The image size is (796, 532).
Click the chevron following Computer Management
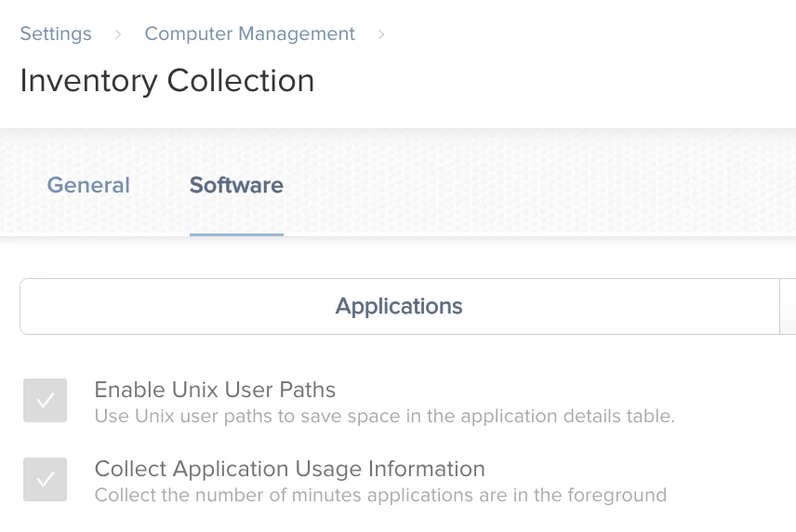[x=381, y=34]
